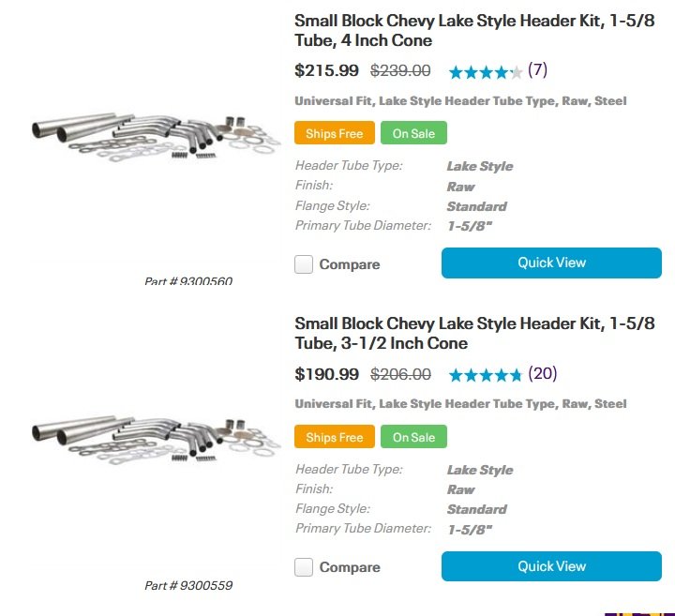The image size is (675, 616).
Task: Open the (7) reviews count link
Action: [x=537, y=70]
